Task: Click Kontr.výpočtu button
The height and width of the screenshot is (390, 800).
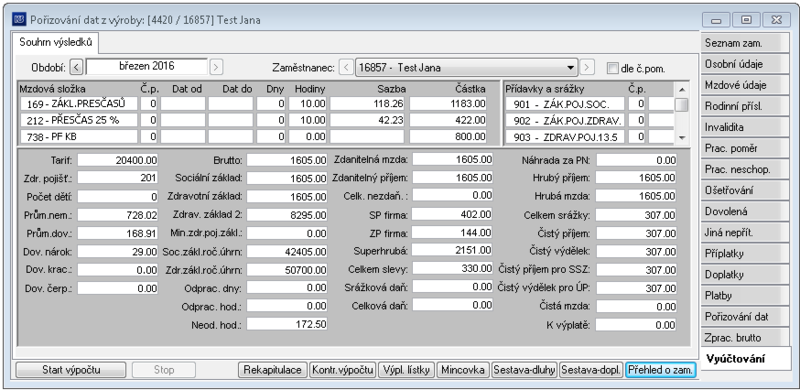Action: tap(343, 370)
